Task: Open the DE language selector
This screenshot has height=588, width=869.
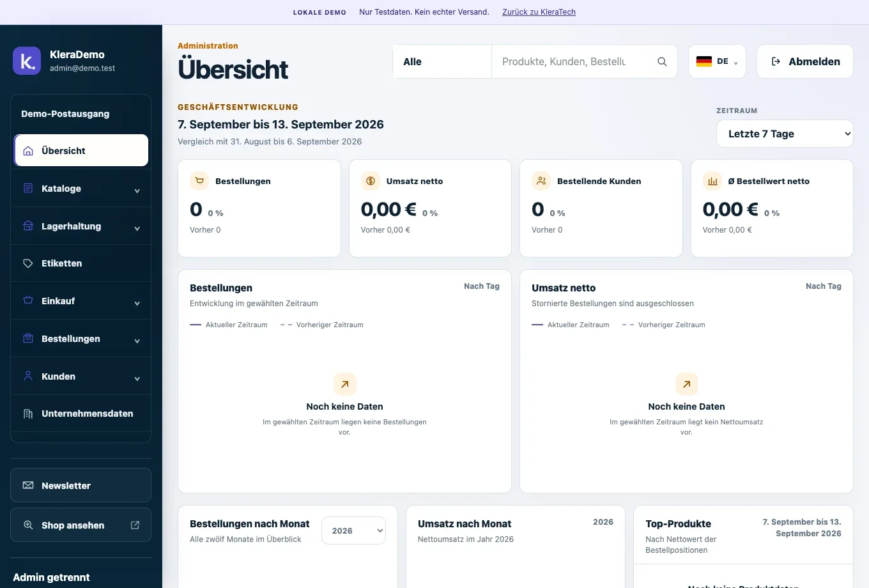Action: tap(717, 61)
